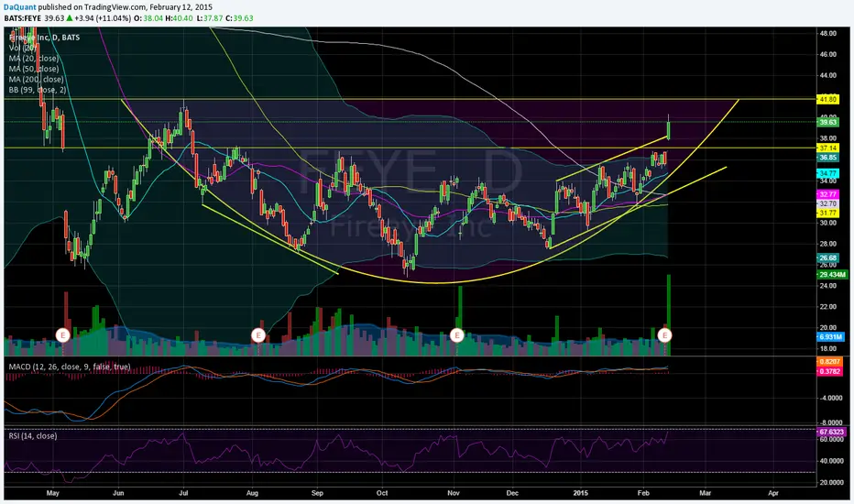Image resolution: width=854 pixels, height=504 pixels.
Task: Click the Apr label on time axis
Action: point(772,493)
